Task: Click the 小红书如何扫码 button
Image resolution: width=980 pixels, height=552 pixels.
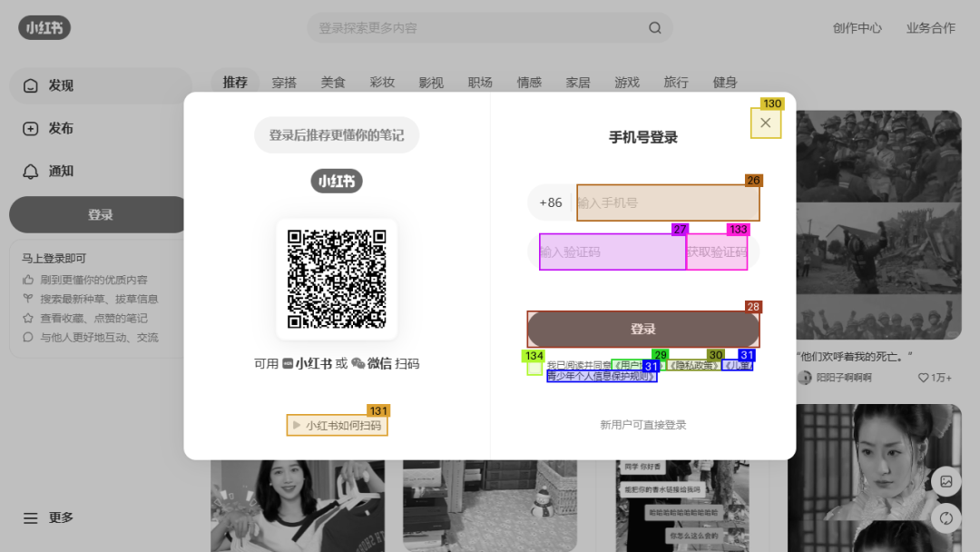Action: [x=338, y=425]
